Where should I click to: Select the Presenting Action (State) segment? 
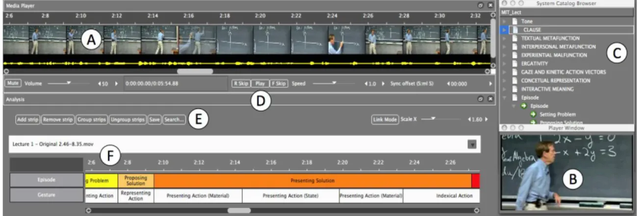290,195
